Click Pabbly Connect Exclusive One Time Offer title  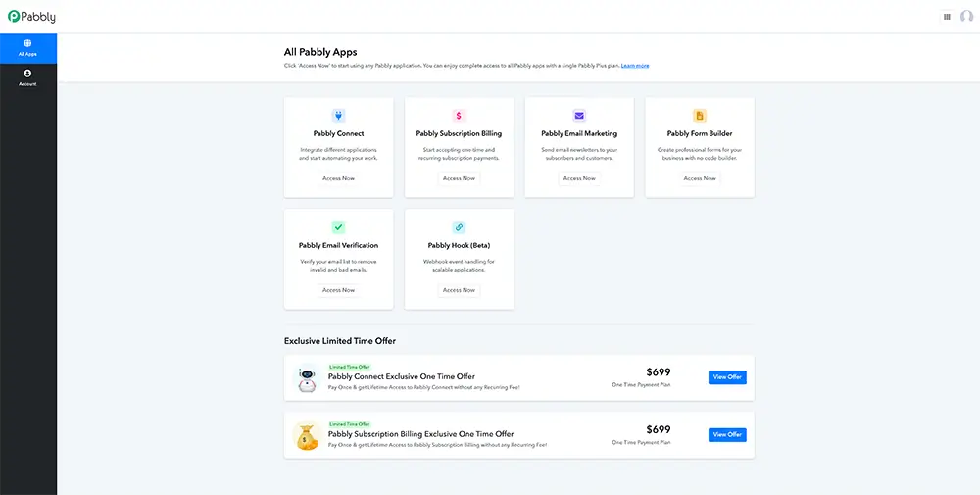pyautogui.click(x=401, y=376)
